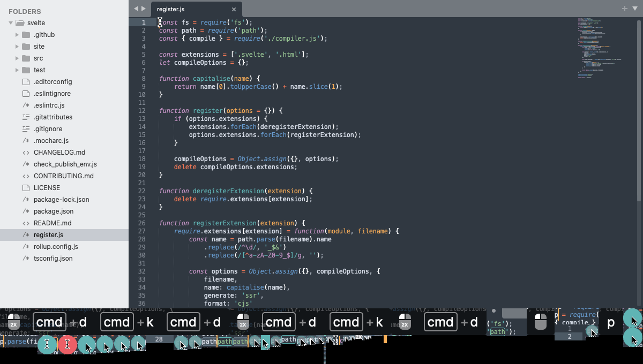This screenshot has height=364, width=643.
Task: Expand the .github folder
Action: 17,34
